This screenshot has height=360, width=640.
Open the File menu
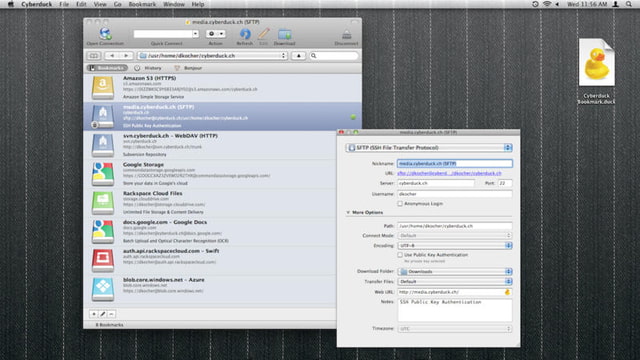(64, 4)
